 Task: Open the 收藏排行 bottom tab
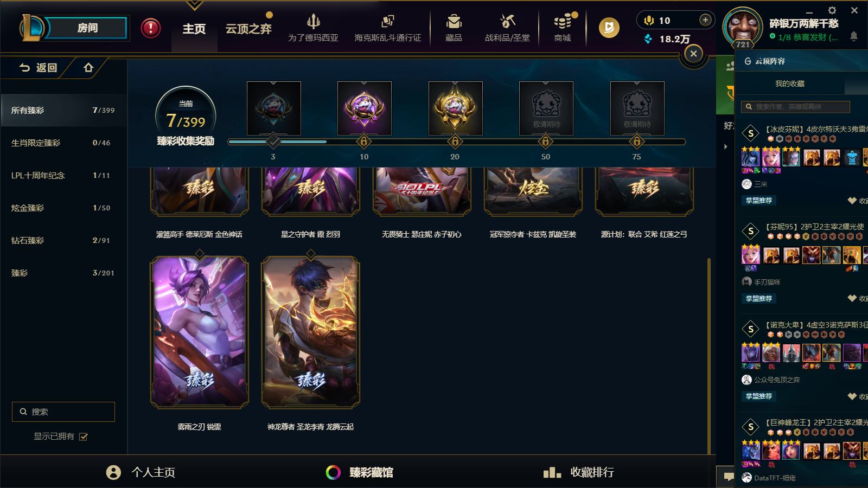pyautogui.click(x=578, y=472)
